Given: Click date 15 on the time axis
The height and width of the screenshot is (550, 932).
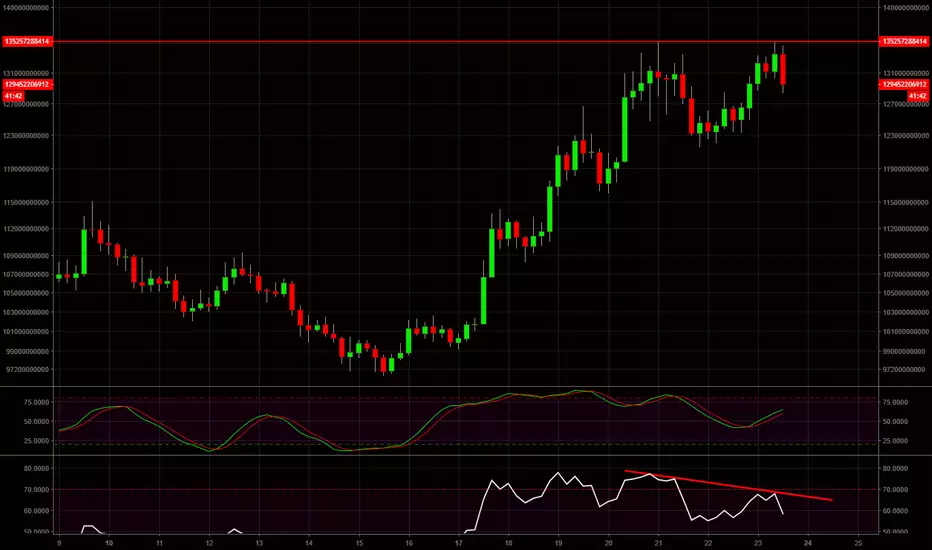Looking at the screenshot, I should 359,543.
